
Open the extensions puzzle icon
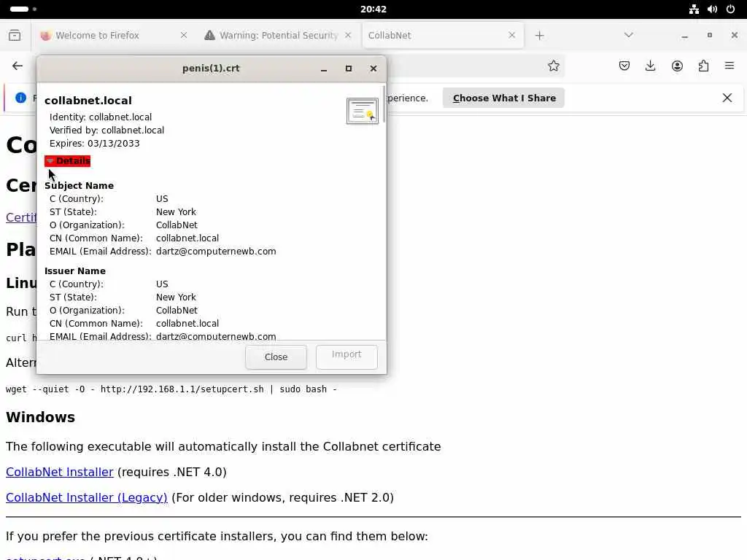(703, 66)
